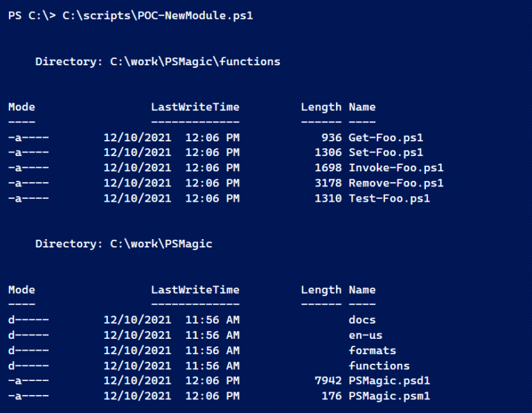Click the 7942 length value

click(x=328, y=380)
